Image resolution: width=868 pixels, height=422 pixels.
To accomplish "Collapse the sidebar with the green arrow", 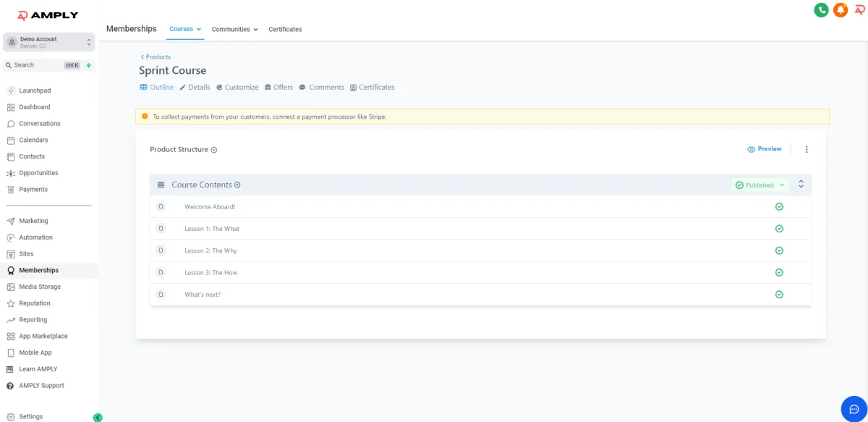I will tap(98, 418).
